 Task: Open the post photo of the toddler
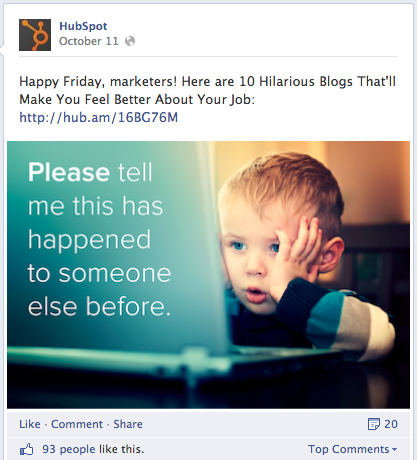pos(208,275)
